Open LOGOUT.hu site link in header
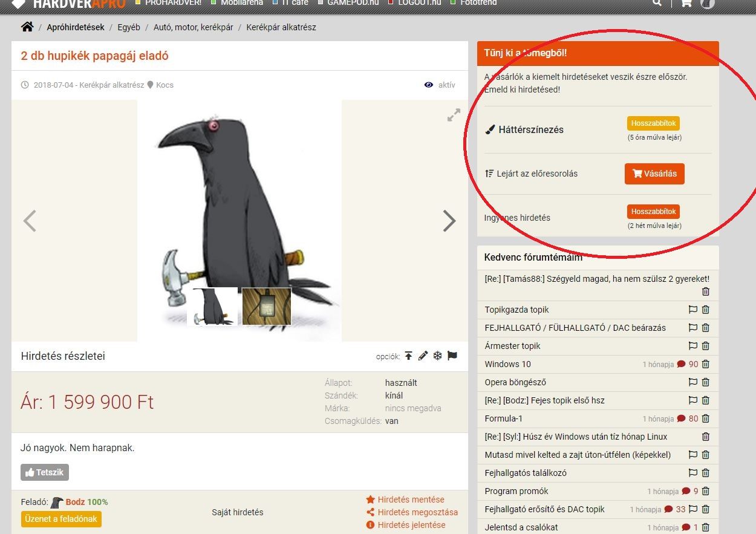The height and width of the screenshot is (534, 756). [x=420, y=3]
